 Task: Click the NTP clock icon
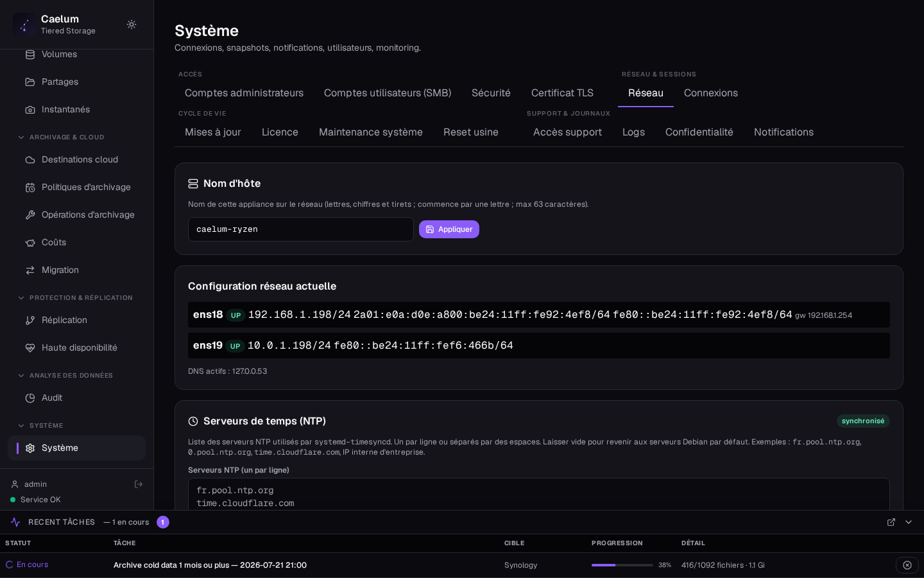coord(193,421)
